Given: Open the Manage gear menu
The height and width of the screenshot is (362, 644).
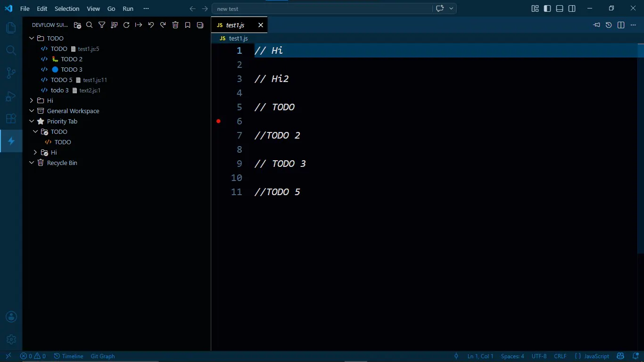Looking at the screenshot, I should [x=11, y=339].
